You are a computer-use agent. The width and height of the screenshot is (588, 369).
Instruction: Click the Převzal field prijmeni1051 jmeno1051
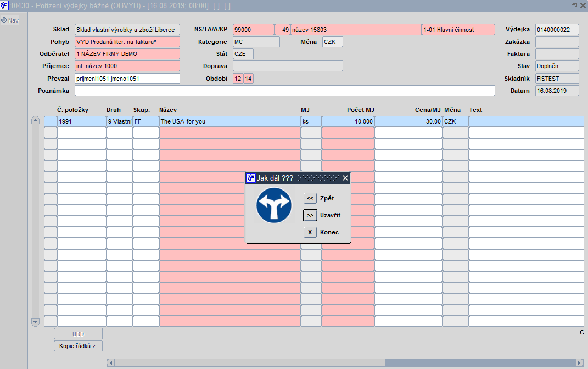(x=127, y=79)
